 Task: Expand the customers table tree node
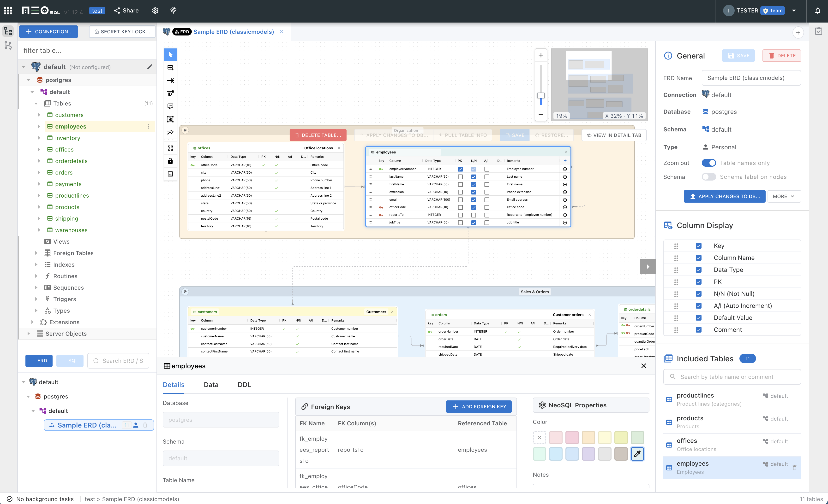point(39,115)
